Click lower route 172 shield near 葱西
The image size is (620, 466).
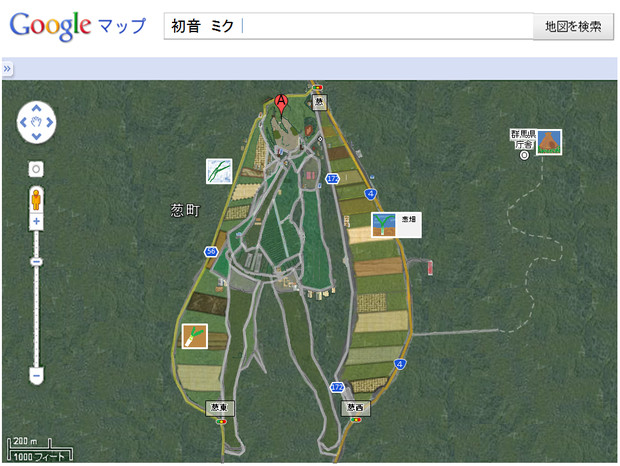337,387
